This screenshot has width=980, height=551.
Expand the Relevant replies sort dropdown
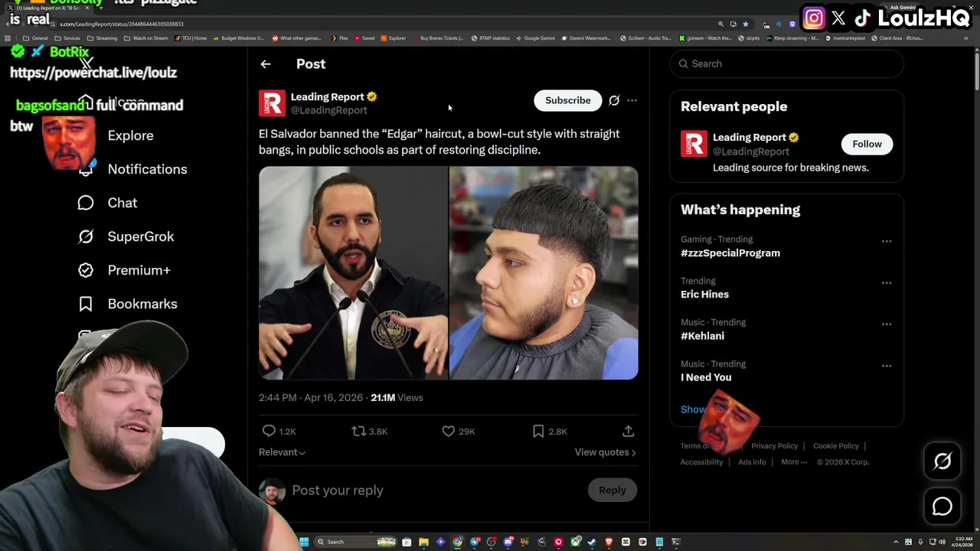[282, 452]
